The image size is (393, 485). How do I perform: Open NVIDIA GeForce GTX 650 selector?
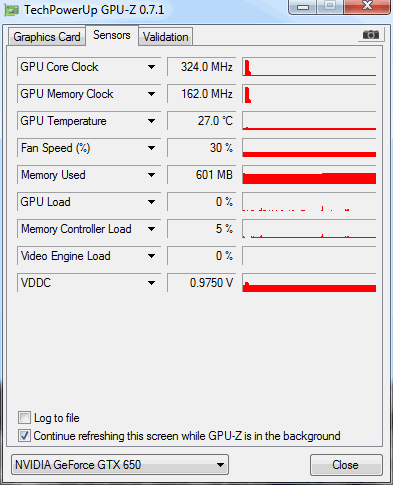120,465
